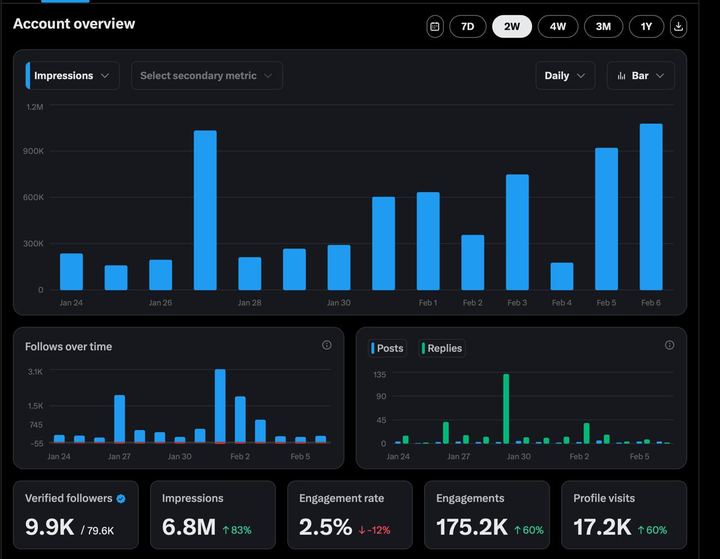Click the Engagement rate 2.5% stat card

click(x=350, y=515)
